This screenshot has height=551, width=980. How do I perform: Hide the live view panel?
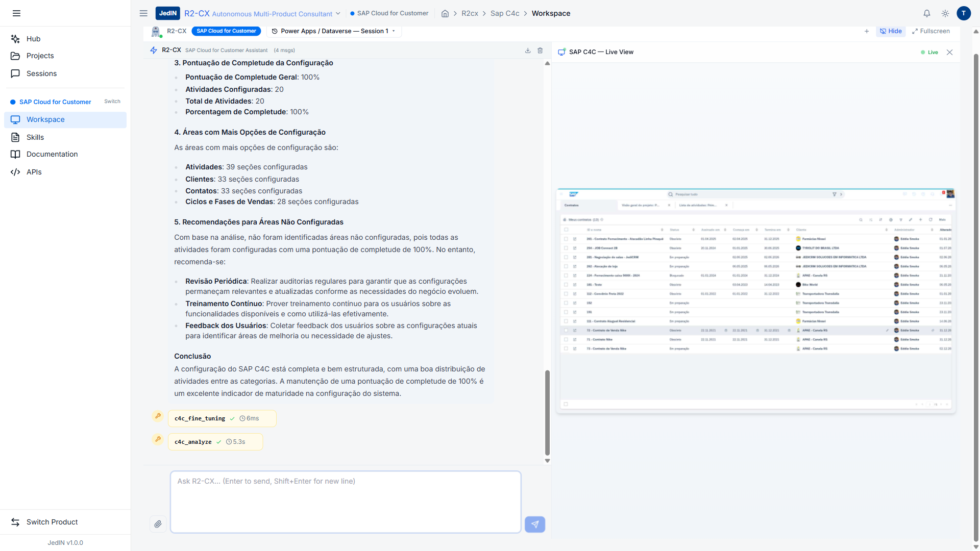(891, 31)
